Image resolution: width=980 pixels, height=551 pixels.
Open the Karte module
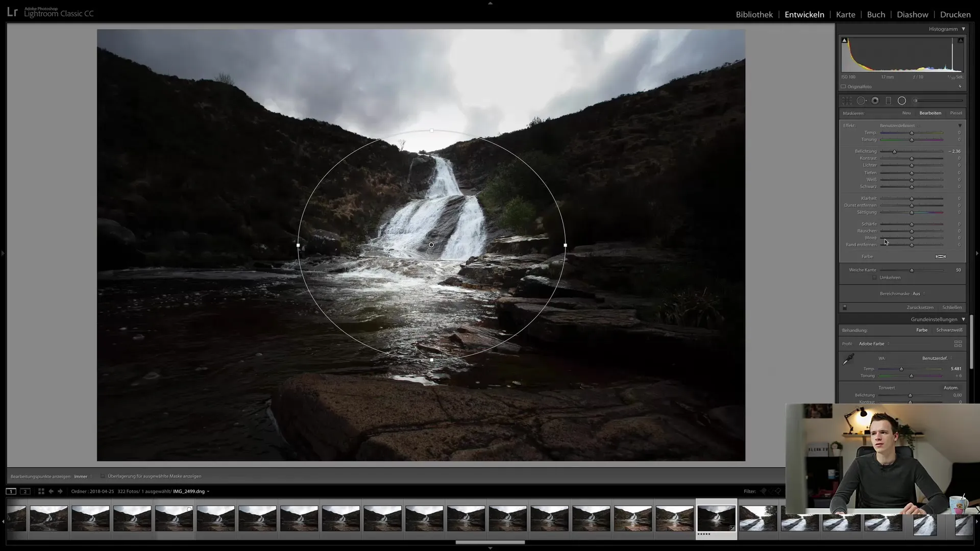pos(845,14)
